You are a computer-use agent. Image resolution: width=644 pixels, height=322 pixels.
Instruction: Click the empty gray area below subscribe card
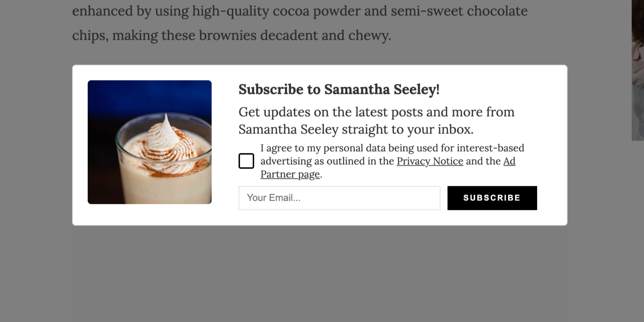319,271
